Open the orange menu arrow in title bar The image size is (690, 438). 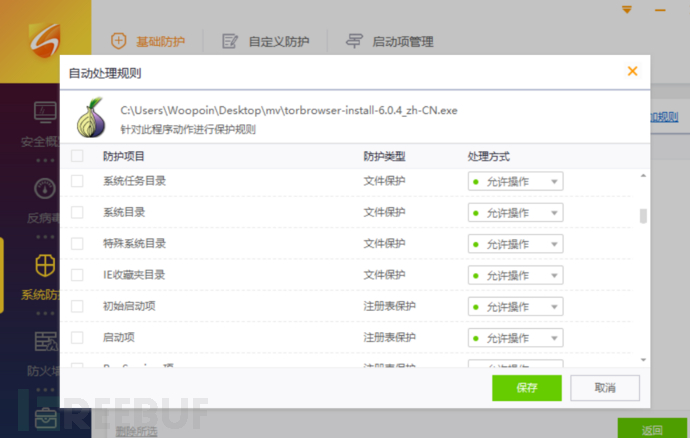627,9
